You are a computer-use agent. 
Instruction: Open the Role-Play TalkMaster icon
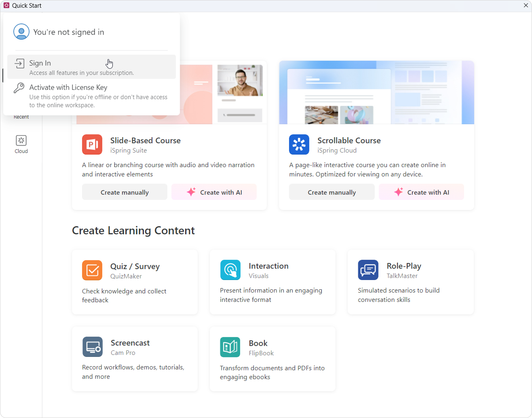[x=368, y=270]
